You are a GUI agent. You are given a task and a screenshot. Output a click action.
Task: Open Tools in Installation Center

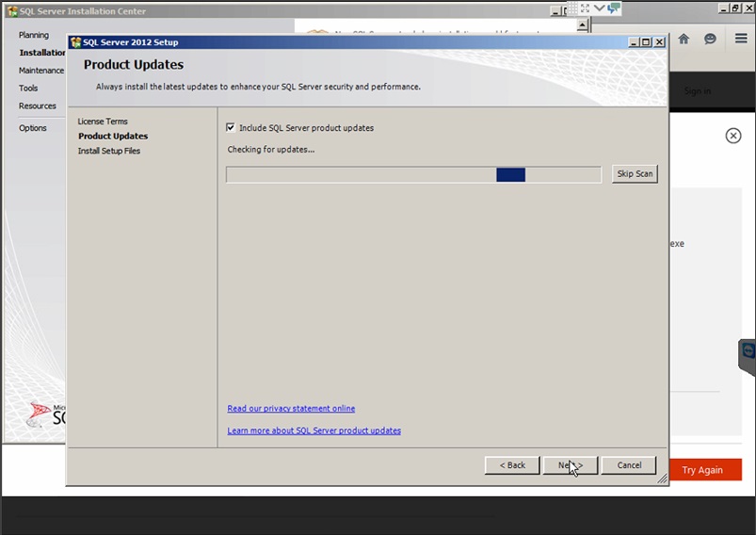[x=28, y=88]
